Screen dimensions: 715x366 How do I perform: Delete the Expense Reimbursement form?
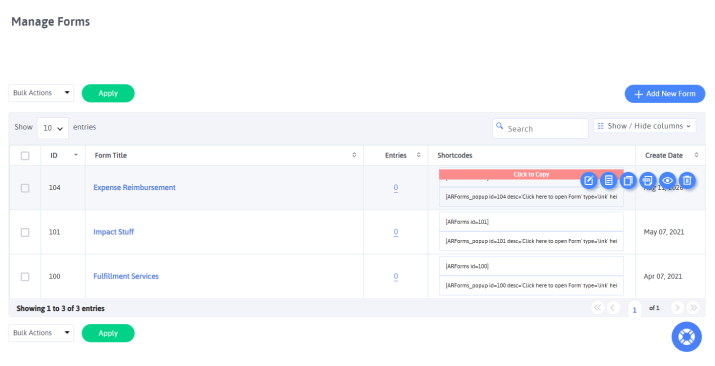(687, 180)
